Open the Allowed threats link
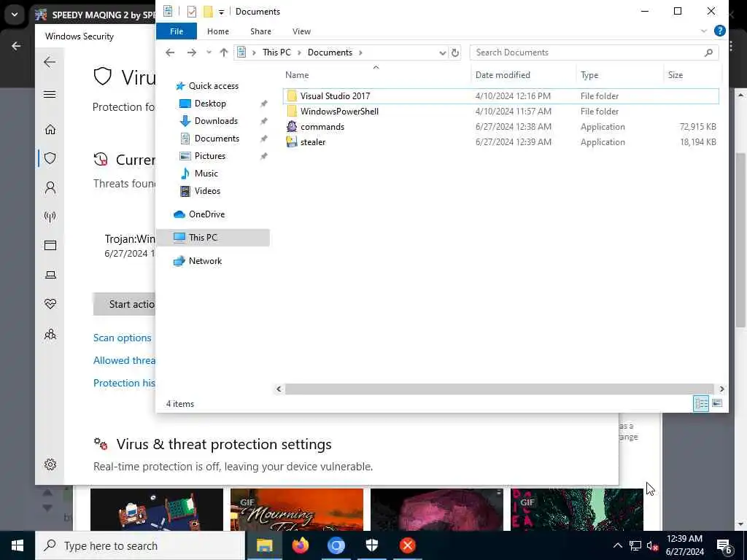The width and height of the screenshot is (747, 560). click(x=124, y=360)
